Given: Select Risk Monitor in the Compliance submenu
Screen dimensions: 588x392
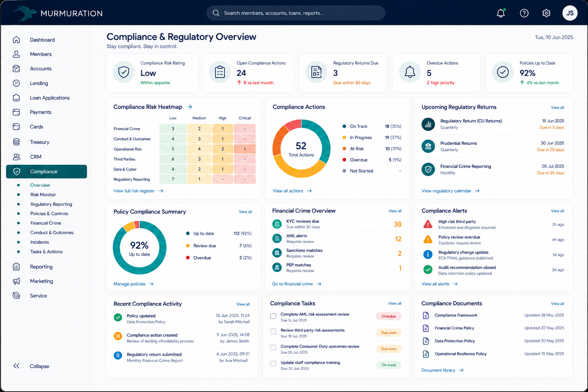Looking at the screenshot, I should (x=43, y=194).
